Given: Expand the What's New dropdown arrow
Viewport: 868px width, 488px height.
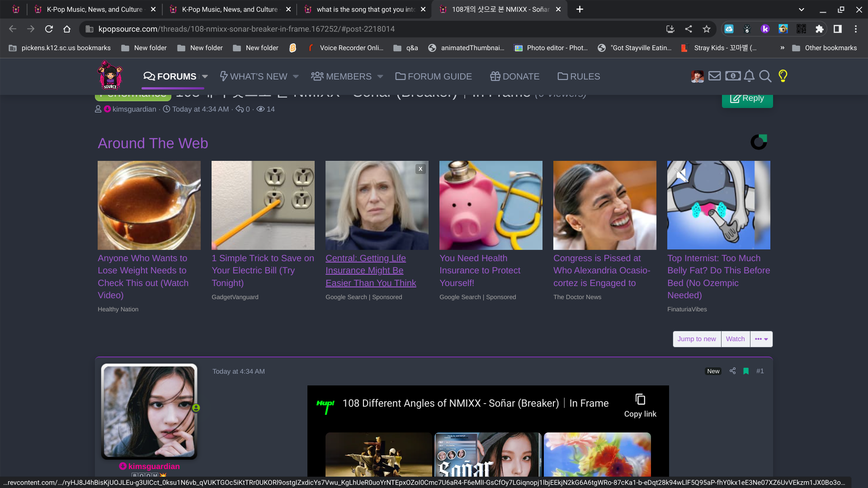Looking at the screenshot, I should coord(296,76).
